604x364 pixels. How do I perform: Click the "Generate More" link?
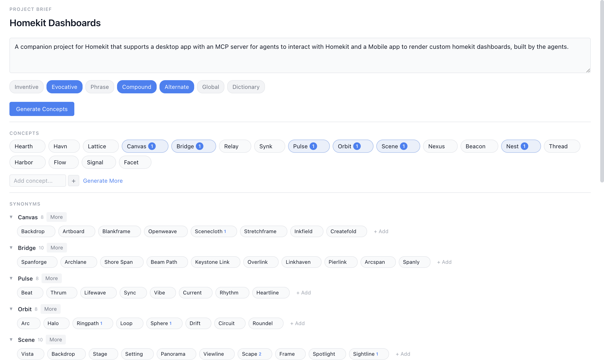[x=103, y=181]
